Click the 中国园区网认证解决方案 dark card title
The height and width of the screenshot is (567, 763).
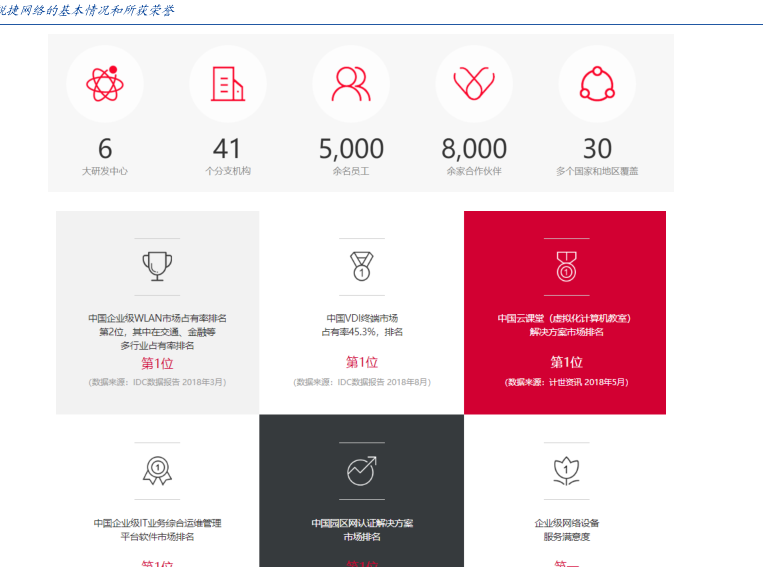tap(361, 523)
